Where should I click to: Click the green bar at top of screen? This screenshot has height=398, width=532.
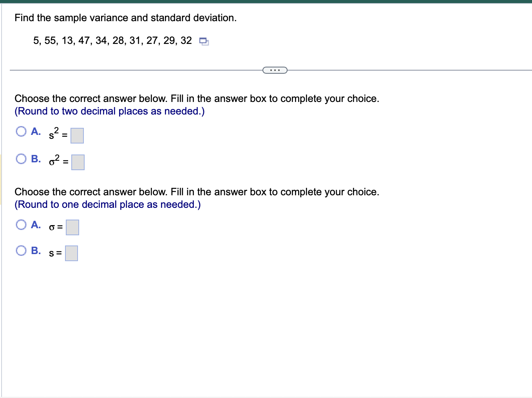click(x=266, y=2)
